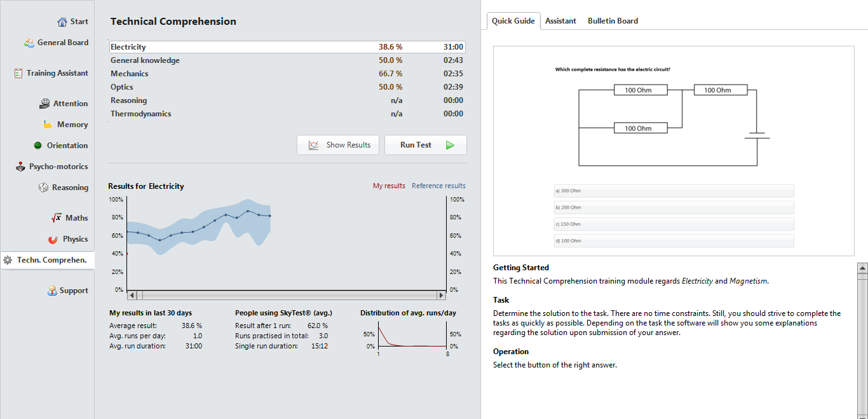The width and height of the screenshot is (868, 419).
Task: Open the Attention module icon
Action: pyautogui.click(x=44, y=104)
